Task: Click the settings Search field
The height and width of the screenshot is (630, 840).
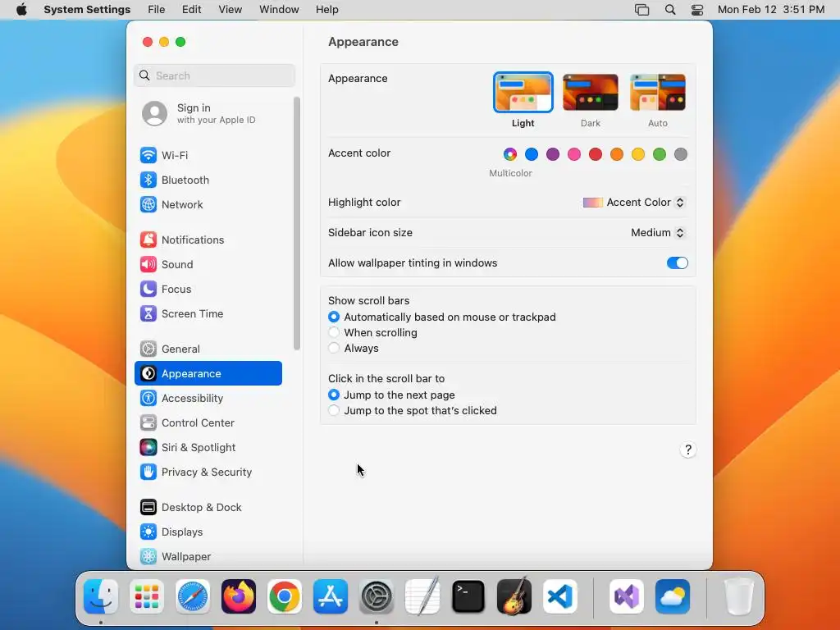Action: [214, 75]
